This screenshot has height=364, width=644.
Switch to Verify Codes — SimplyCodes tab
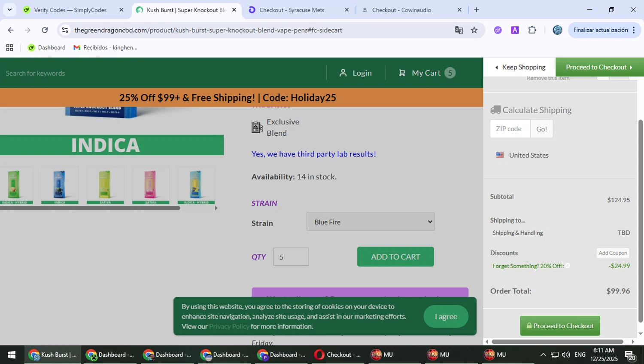point(70,10)
